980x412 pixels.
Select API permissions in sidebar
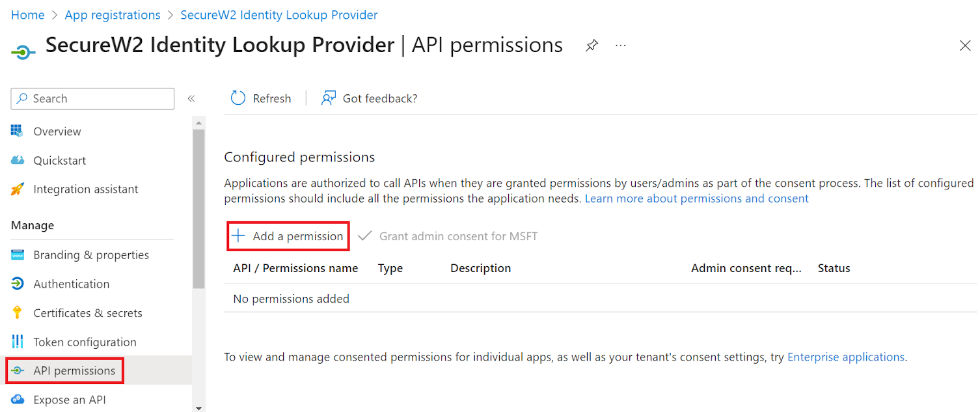point(74,371)
